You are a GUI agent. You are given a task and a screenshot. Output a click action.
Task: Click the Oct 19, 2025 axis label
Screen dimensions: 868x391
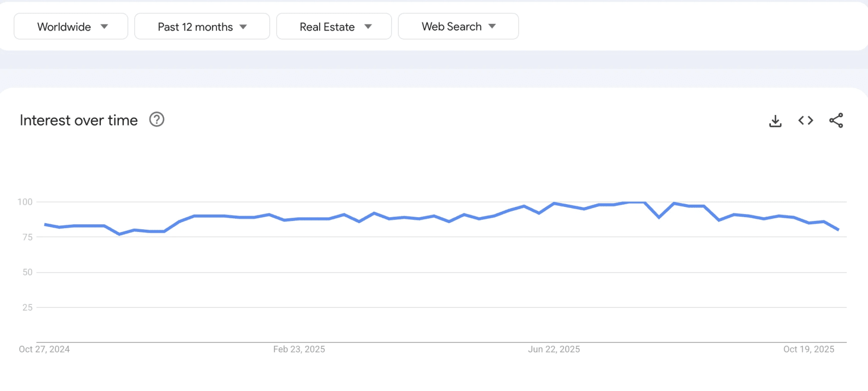pyautogui.click(x=809, y=349)
